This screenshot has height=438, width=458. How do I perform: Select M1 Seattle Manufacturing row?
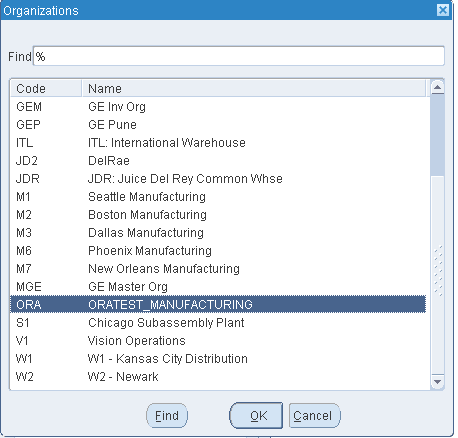(218, 197)
